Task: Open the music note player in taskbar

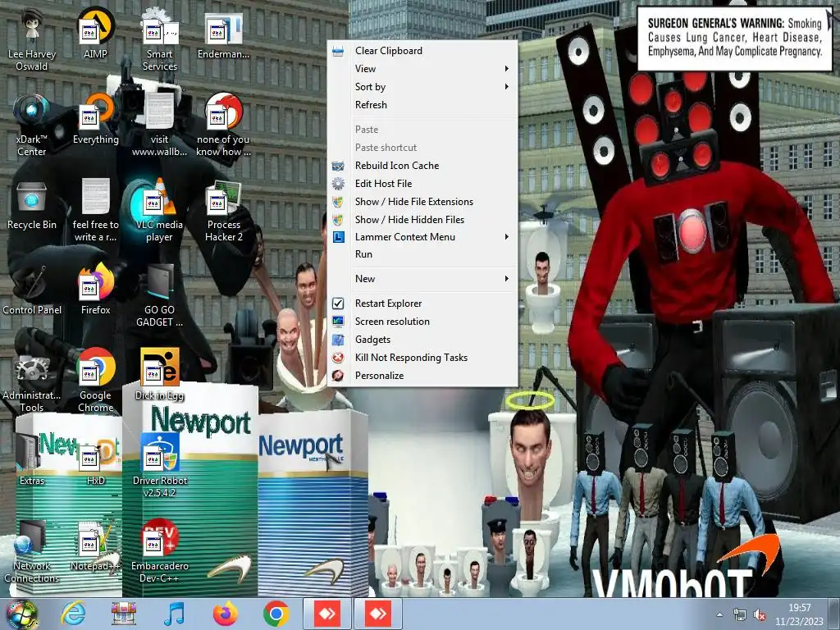Action: 174,614
